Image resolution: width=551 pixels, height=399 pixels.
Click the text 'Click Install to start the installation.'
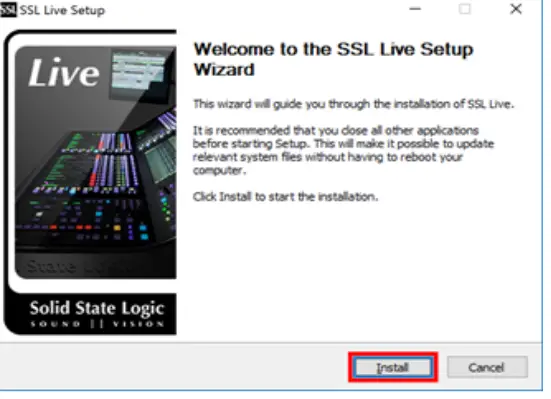click(285, 197)
